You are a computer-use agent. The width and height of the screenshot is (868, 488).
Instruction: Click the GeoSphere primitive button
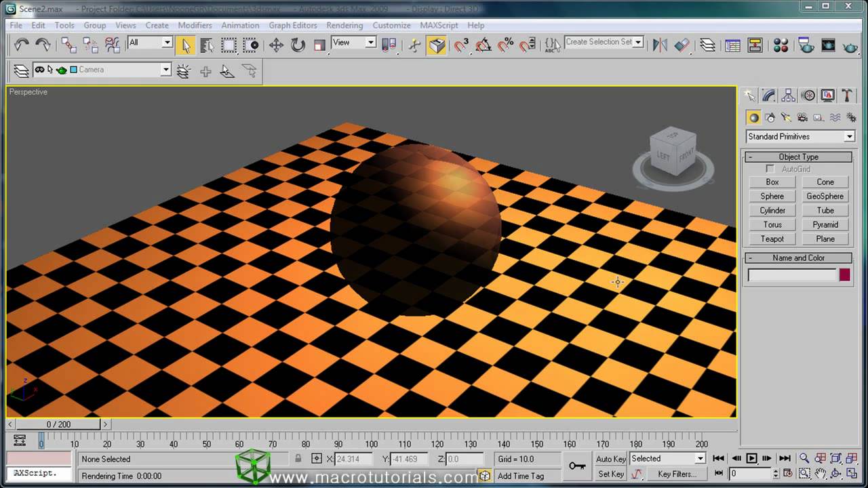(825, 196)
